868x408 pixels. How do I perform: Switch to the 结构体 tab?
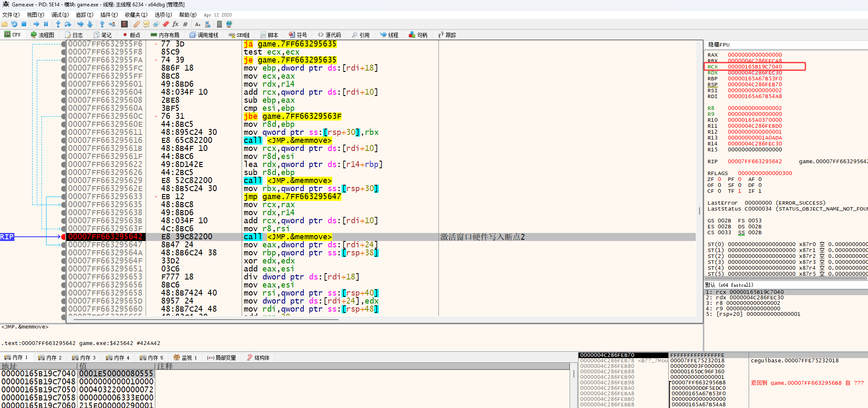258,358
